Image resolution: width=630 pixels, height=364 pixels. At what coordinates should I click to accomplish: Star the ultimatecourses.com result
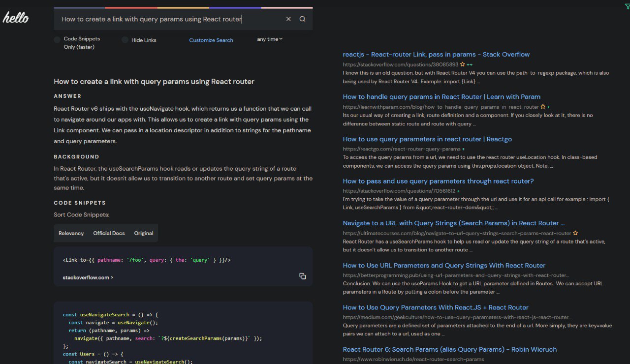point(575,233)
